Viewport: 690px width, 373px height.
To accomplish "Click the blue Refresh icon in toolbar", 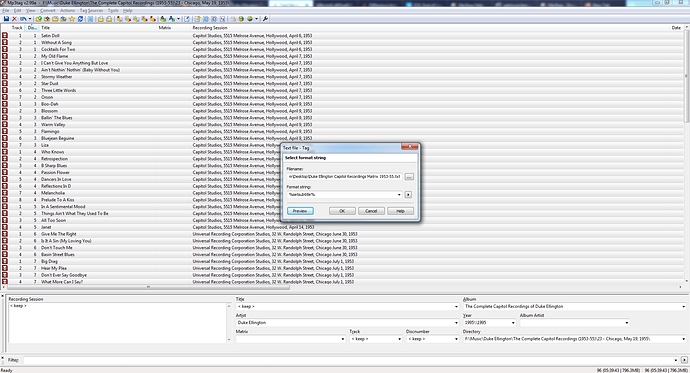I will click(81, 19).
